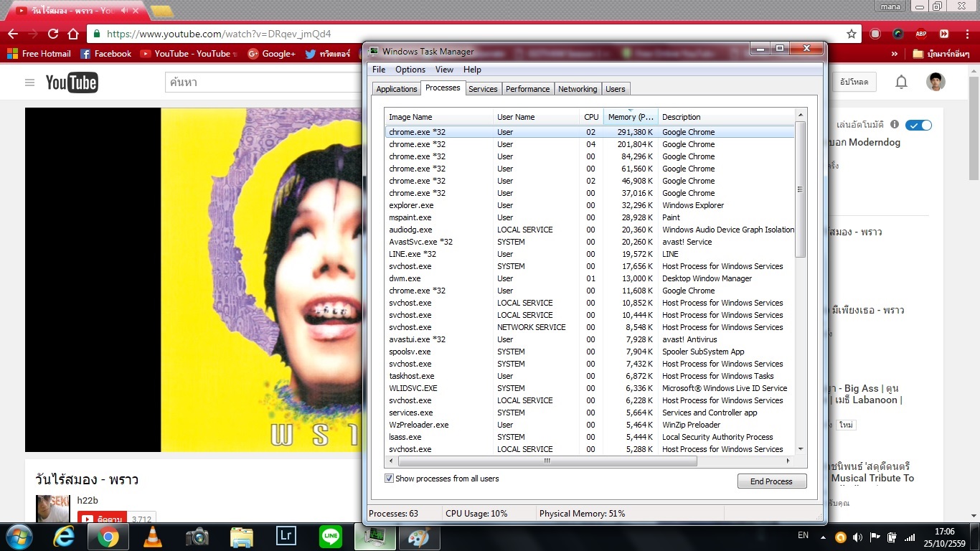Switch to the Users tab
980x551 pixels.
(x=616, y=89)
